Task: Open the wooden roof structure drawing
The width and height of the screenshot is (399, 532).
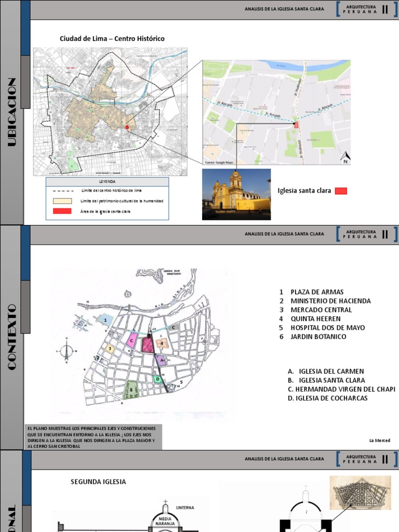Action: click(x=361, y=492)
